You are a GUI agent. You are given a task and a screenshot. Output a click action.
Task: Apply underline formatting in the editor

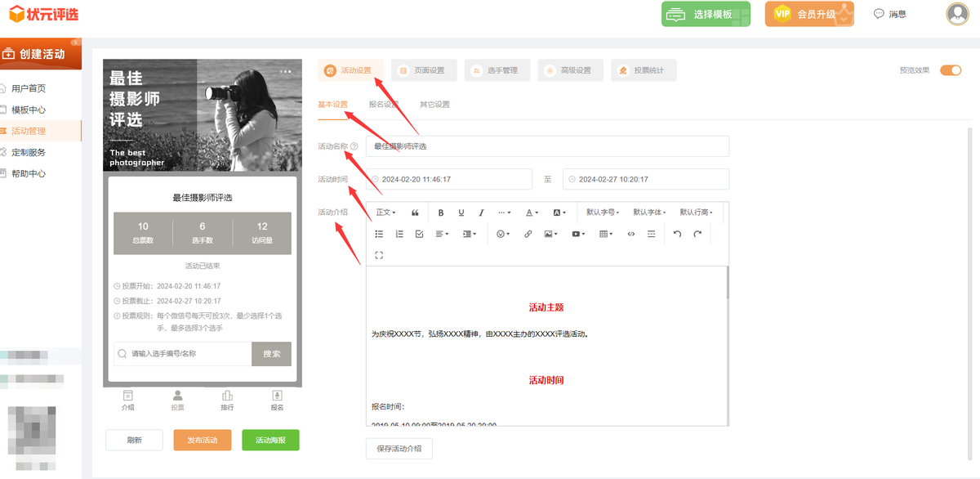pyautogui.click(x=461, y=213)
